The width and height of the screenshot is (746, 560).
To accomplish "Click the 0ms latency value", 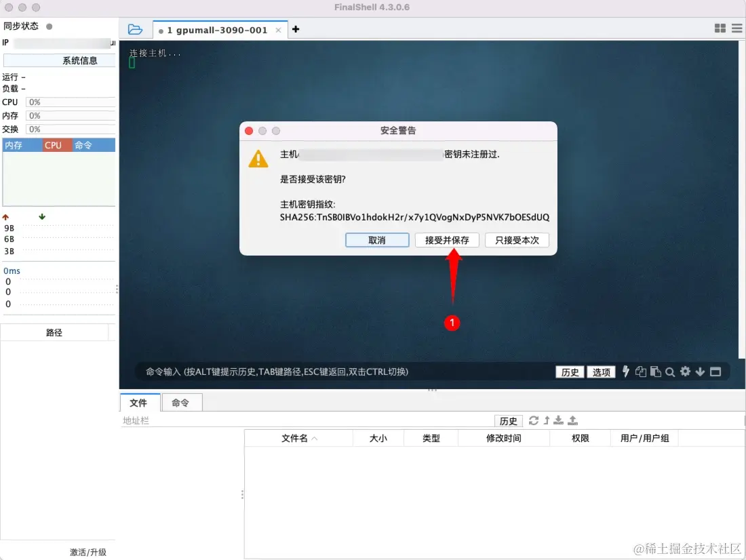I will coord(12,271).
